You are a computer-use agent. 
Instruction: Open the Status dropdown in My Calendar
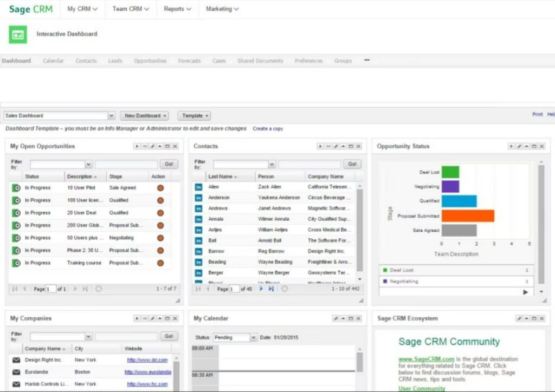tap(253, 338)
